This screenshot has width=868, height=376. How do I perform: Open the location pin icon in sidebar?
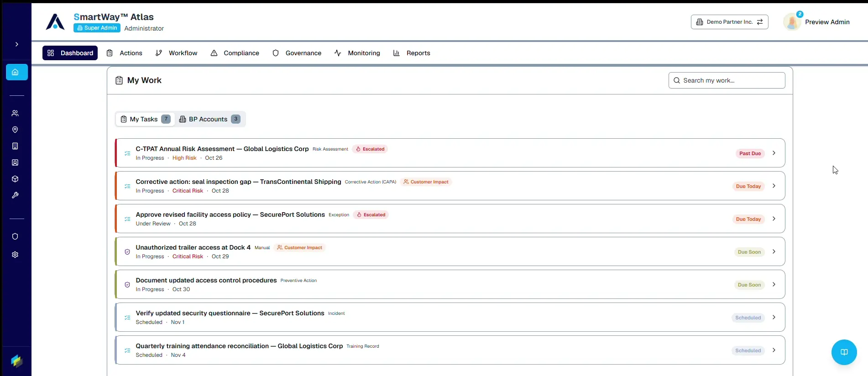point(15,130)
